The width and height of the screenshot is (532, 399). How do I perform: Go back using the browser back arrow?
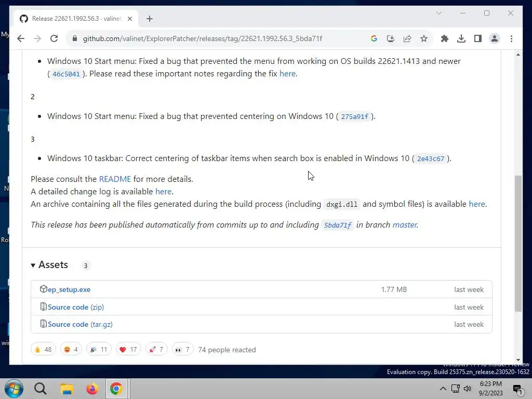[21, 38]
